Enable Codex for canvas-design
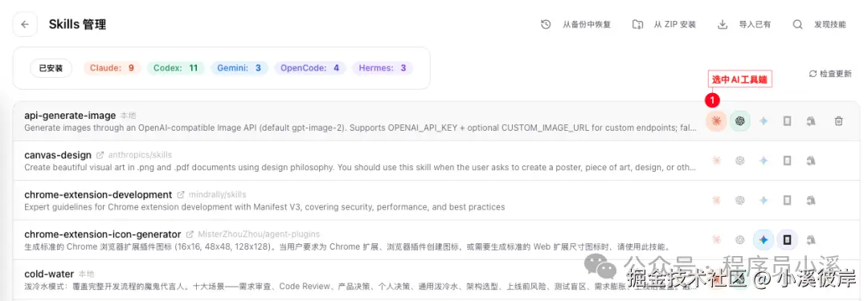The width and height of the screenshot is (868, 301). coord(739,161)
